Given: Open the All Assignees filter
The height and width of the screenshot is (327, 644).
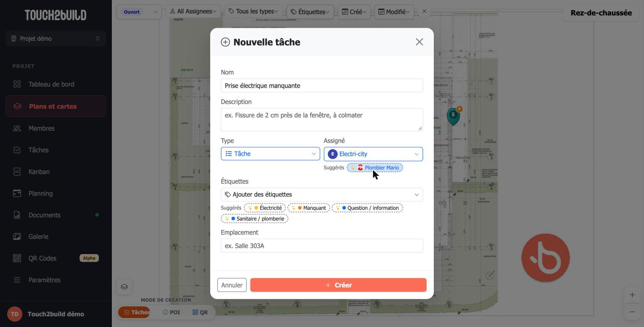Looking at the screenshot, I should [193, 11].
